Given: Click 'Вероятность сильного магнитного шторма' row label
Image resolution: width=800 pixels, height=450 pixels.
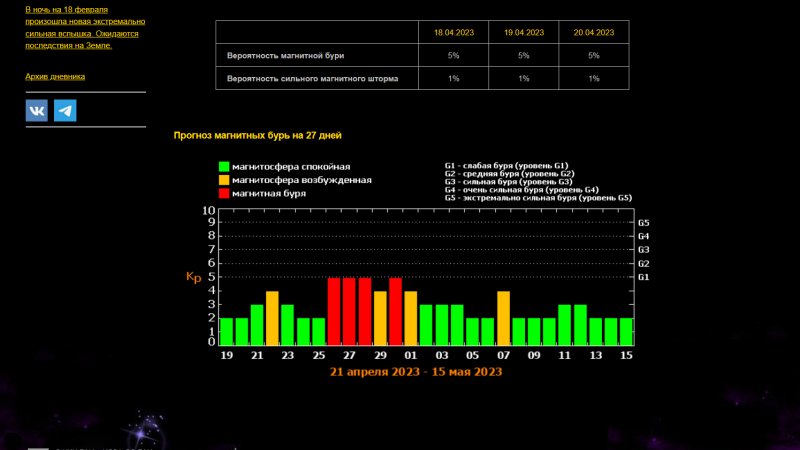Looking at the screenshot, I should click(x=312, y=79).
